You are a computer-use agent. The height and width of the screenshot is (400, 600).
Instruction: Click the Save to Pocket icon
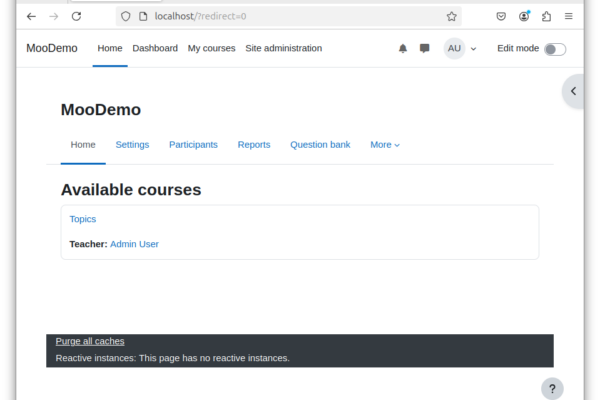[501, 16]
